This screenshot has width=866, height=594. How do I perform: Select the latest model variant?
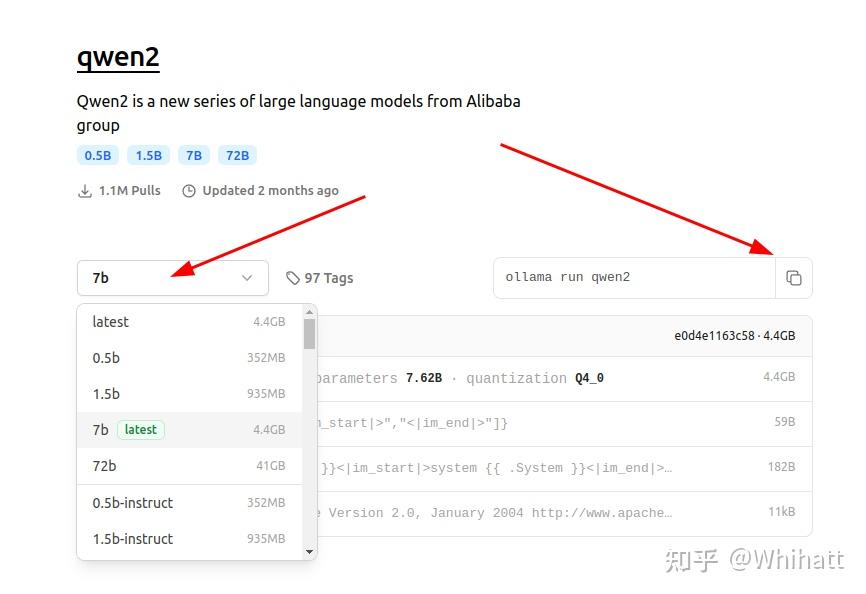[110, 321]
